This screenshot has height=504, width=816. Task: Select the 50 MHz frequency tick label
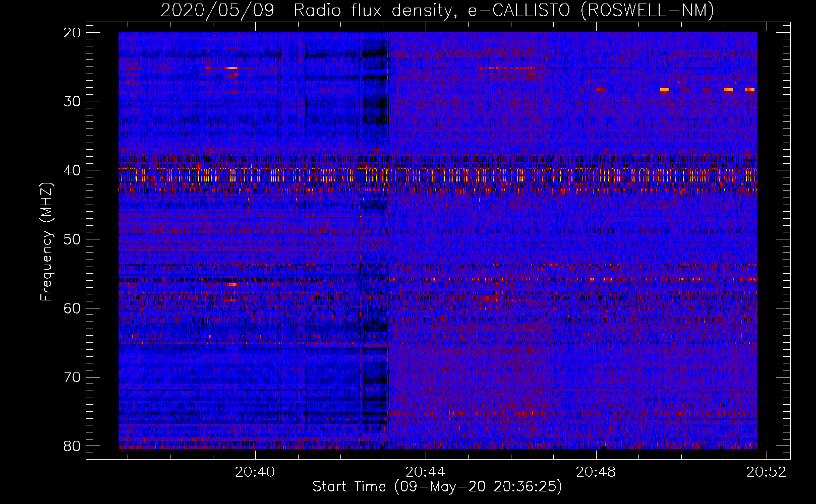73,239
